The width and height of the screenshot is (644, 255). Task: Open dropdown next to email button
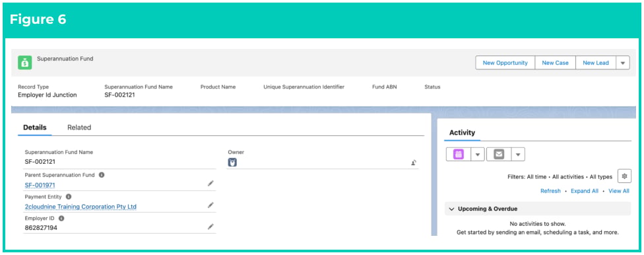coord(518,154)
